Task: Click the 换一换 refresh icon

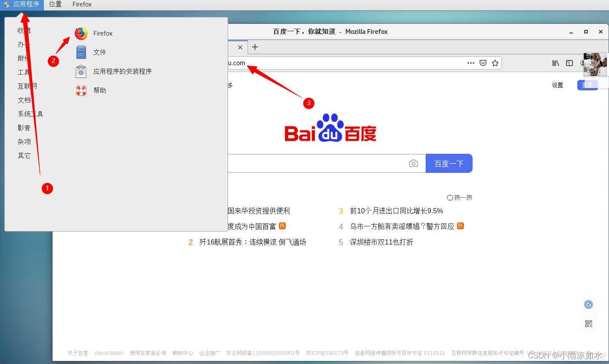Action: coord(450,198)
